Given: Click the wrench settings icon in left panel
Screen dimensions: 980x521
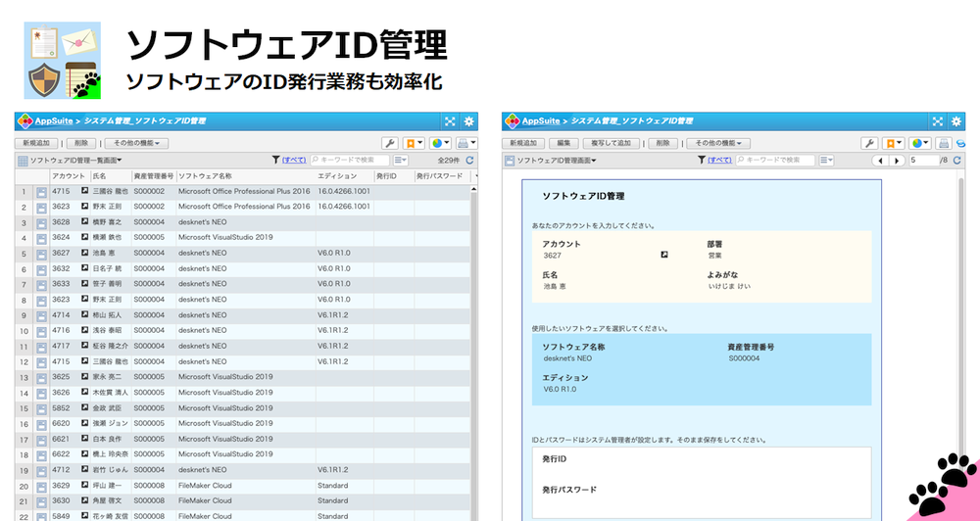Looking at the screenshot, I should coord(388,143).
